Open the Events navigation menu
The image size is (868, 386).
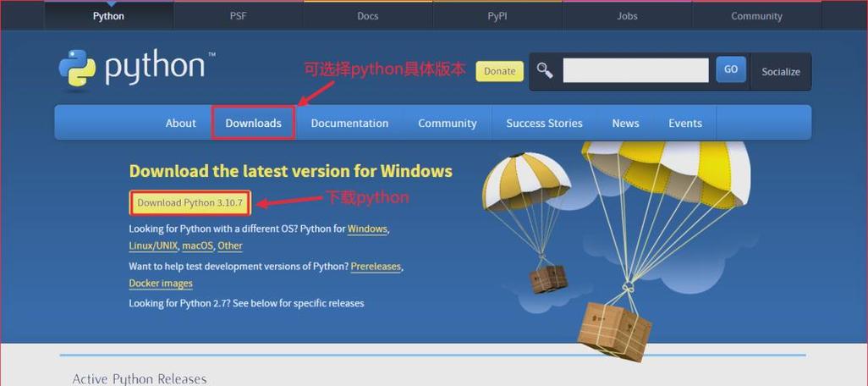point(685,123)
